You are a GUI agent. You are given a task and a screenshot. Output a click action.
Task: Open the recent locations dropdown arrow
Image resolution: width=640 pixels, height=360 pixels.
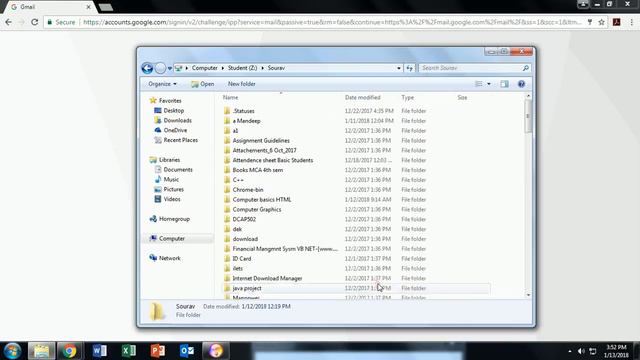[170, 68]
